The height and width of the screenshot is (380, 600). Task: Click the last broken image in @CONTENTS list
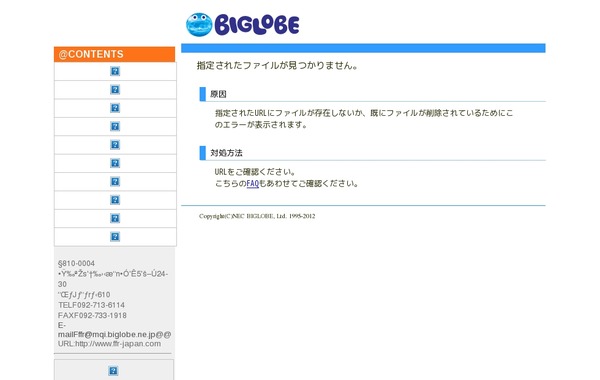115,236
